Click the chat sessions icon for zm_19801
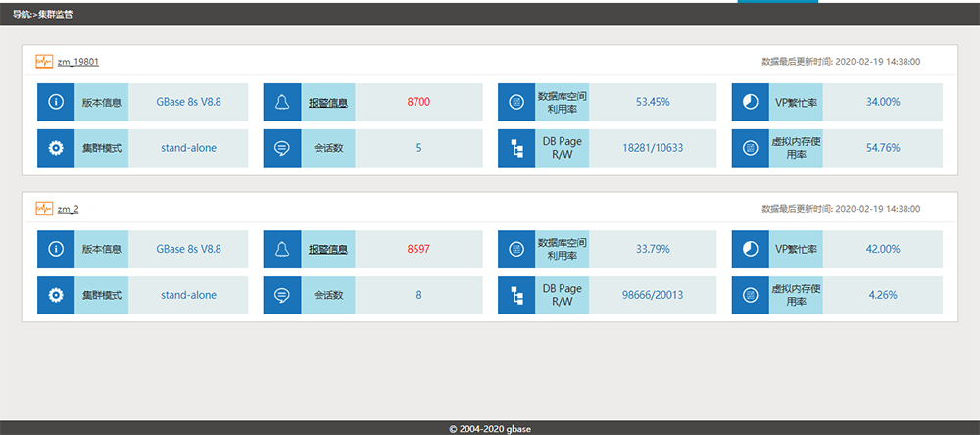980x435 pixels. [281, 148]
